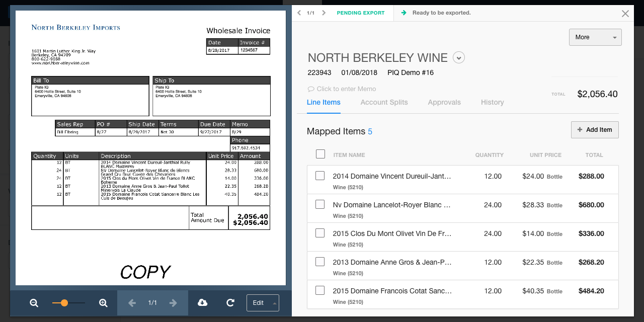
Task: Switch to the Line Items tab
Action: (x=324, y=102)
